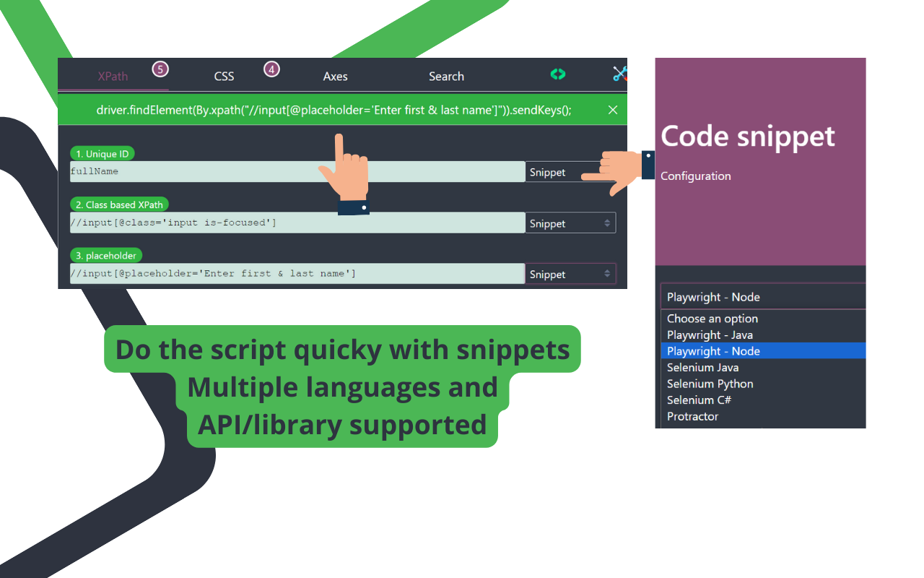The height and width of the screenshot is (578, 924).
Task: Switch to the Axes tab
Action: [x=335, y=77]
